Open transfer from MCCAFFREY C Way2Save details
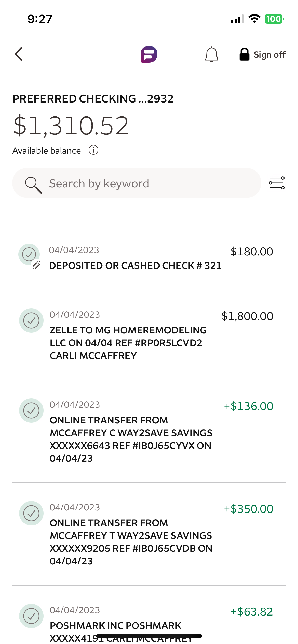The width and height of the screenshot is (298, 644). 149,431
